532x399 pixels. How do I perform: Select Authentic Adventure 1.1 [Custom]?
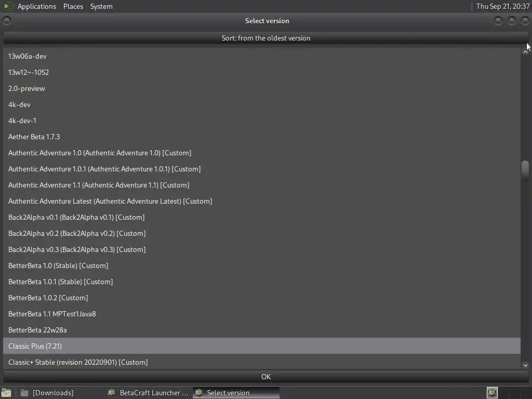[262, 185]
